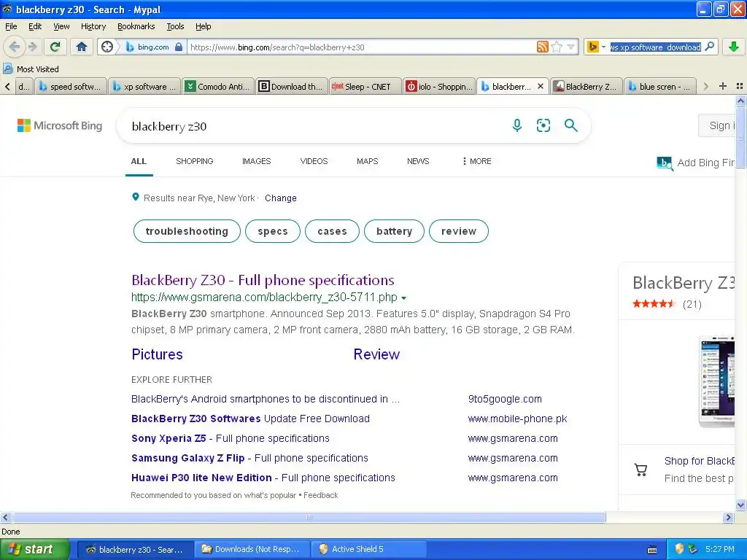The width and height of the screenshot is (747, 560).
Task: Open the Bookmarks menu
Action: click(x=136, y=26)
